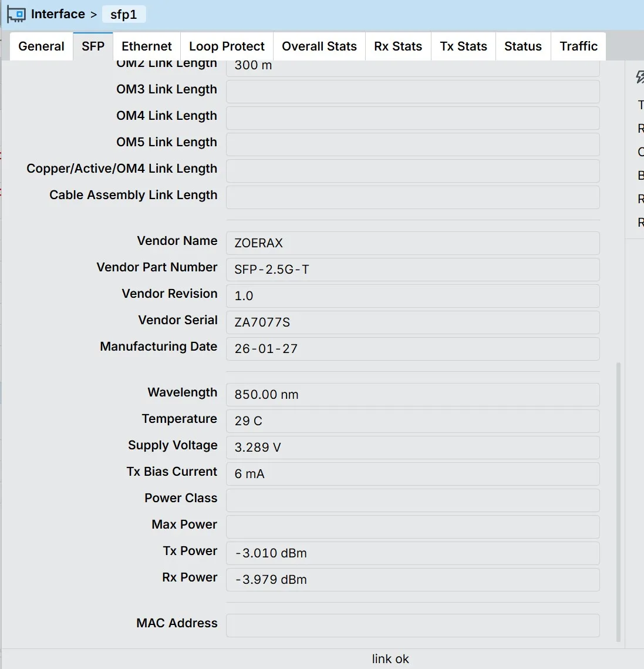Switch to the SFP tab
Image resolution: width=644 pixels, height=669 pixels.
93,46
